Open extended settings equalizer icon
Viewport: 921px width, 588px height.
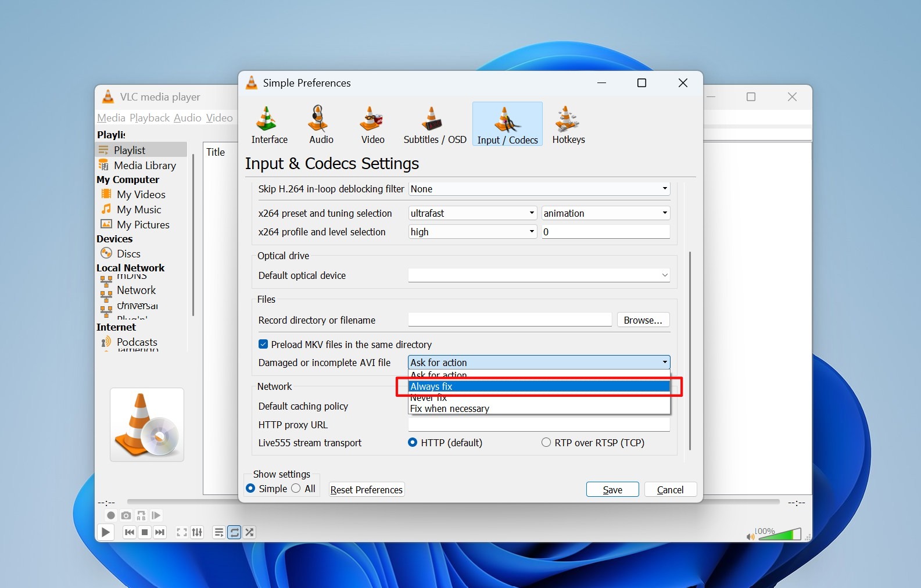coord(197,532)
